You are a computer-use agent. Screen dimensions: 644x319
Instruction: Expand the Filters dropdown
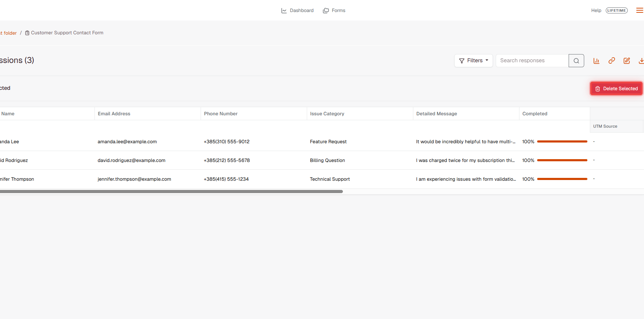click(473, 61)
